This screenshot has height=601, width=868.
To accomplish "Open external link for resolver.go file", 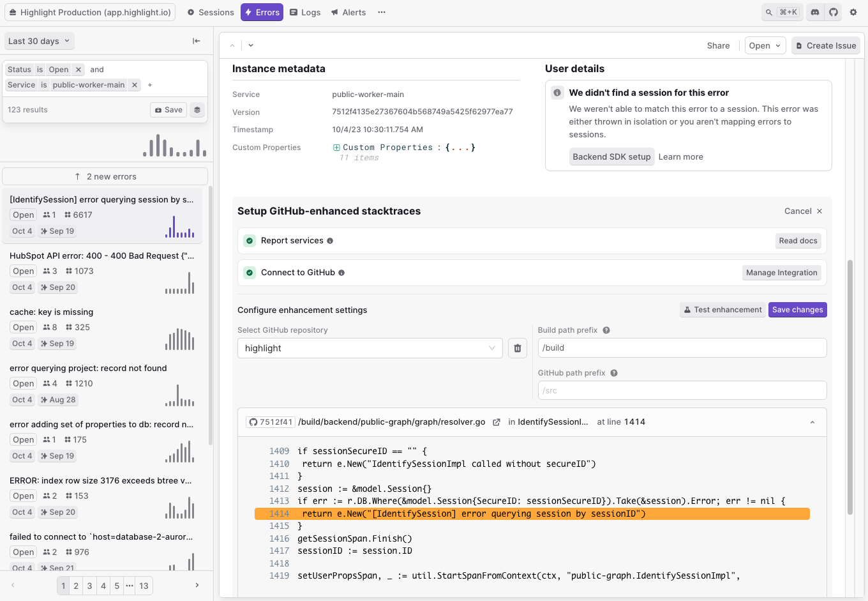I will [497, 422].
